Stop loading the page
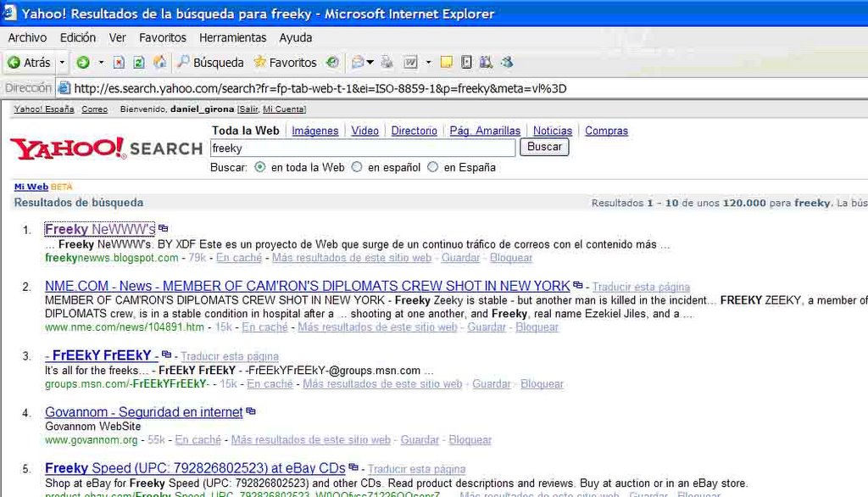Screen dimensions: 868x497 click(119, 63)
